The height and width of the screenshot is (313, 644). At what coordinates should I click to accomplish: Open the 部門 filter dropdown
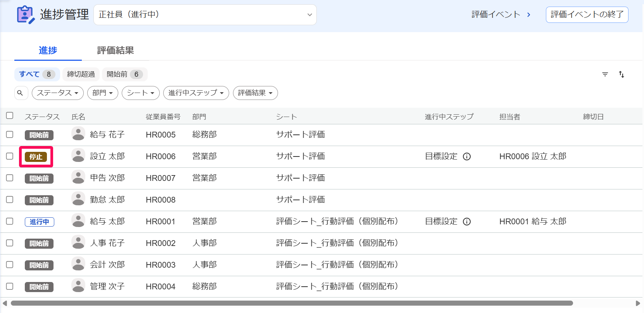coord(103,93)
